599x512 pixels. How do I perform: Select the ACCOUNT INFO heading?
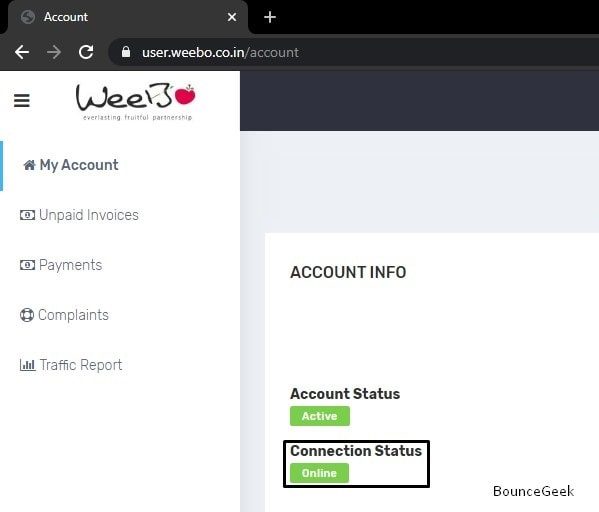click(348, 272)
